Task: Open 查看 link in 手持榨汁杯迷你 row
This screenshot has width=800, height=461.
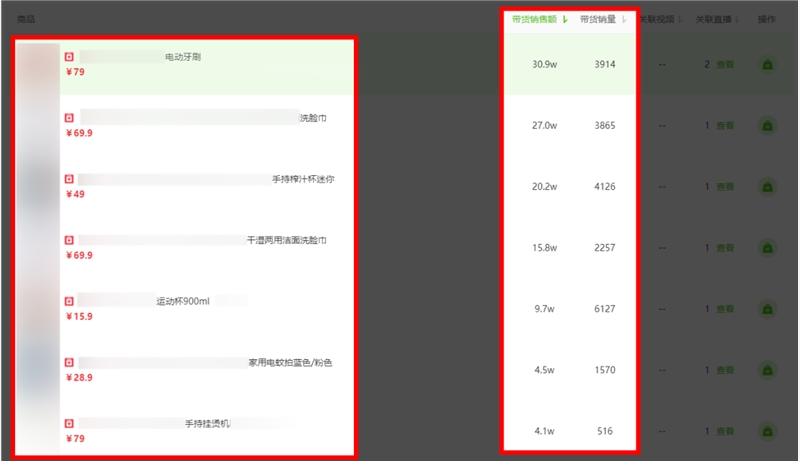Action: pyautogui.click(x=725, y=187)
